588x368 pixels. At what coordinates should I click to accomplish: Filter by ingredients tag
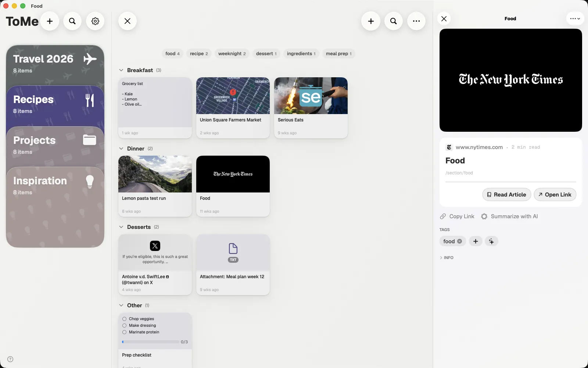pos(301,54)
